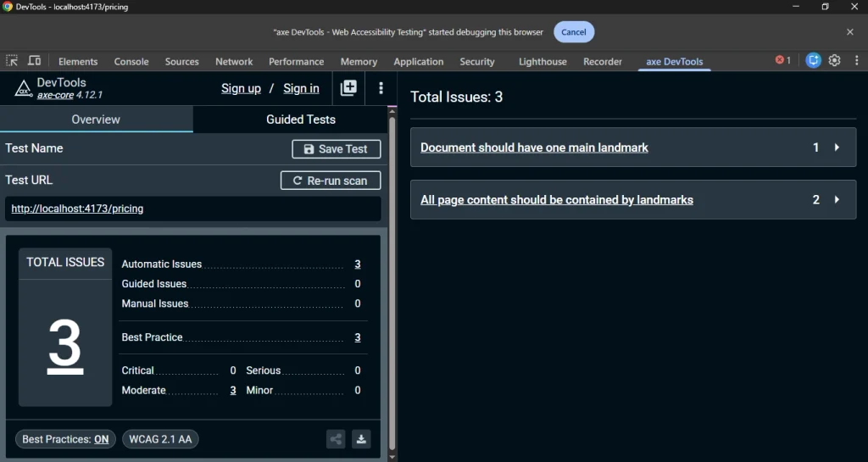Click the Total Issues: 3 heading
The height and width of the screenshot is (462, 868).
(x=457, y=97)
